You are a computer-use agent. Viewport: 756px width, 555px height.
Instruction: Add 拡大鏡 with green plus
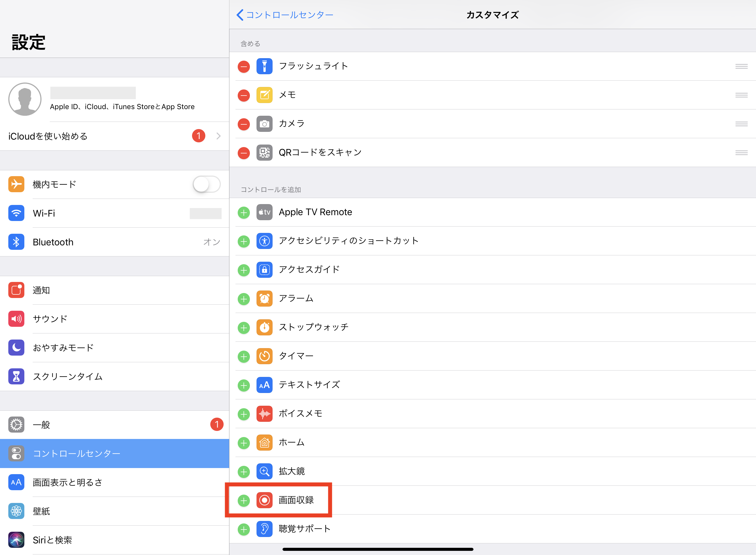coord(244,472)
